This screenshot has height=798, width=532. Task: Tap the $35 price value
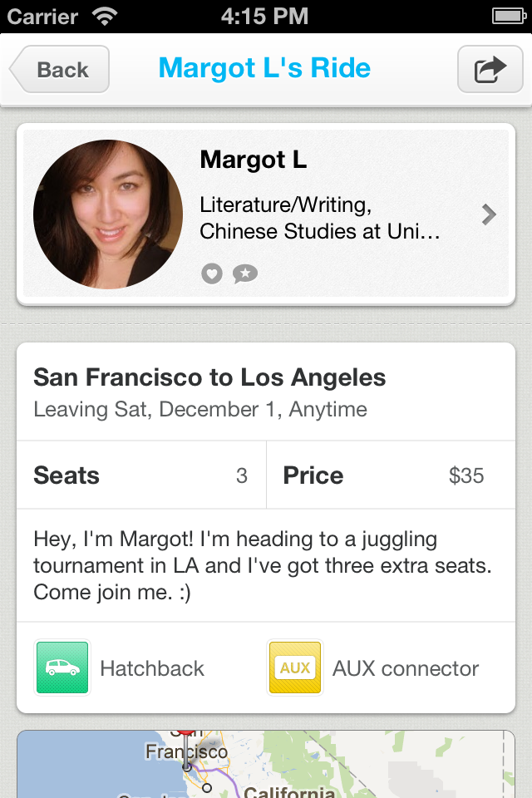click(x=466, y=475)
